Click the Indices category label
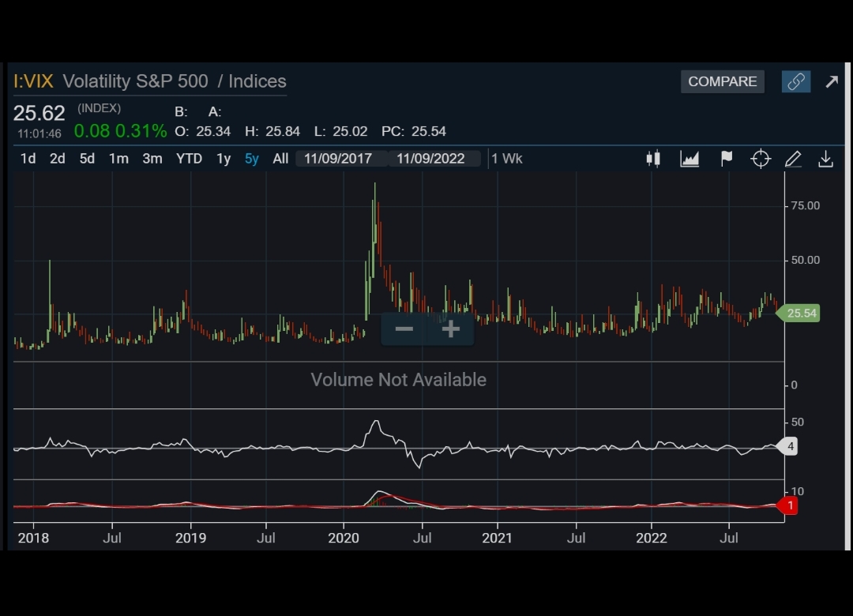Viewport: 853px width, 616px height. click(257, 81)
